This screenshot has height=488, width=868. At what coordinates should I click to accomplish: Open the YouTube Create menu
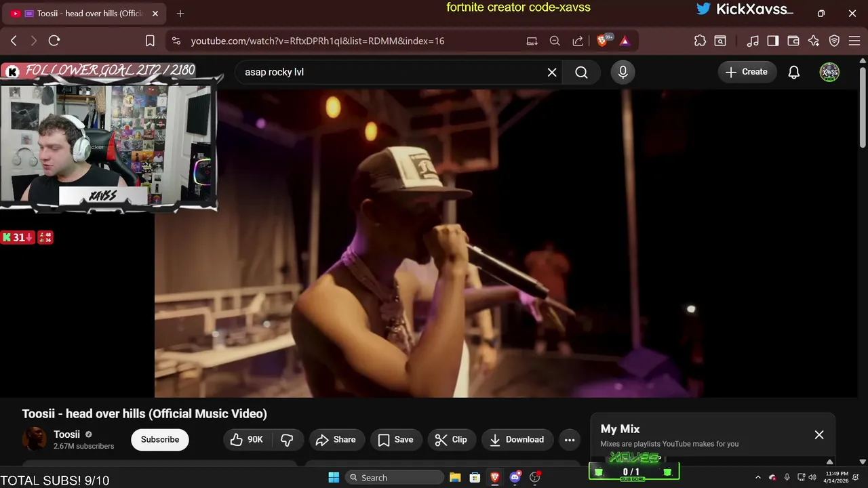(747, 72)
